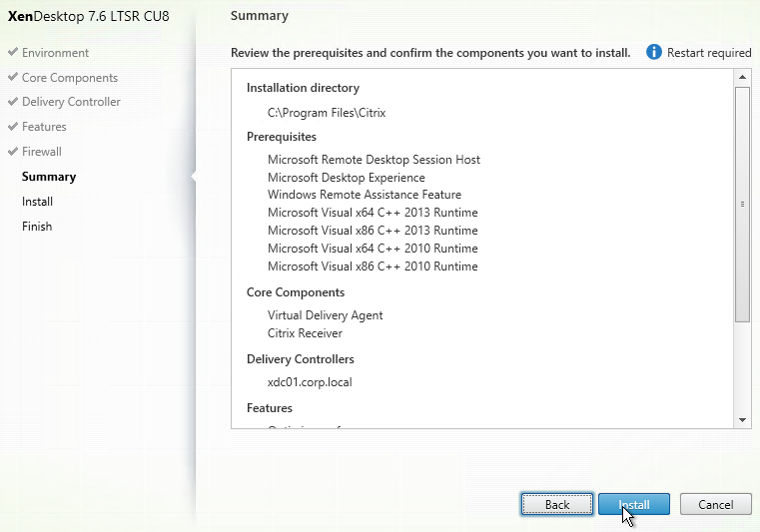Click the summary list scrollbar thumb
Image resolution: width=760 pixels, height=532 pixels.
point(742,204)
